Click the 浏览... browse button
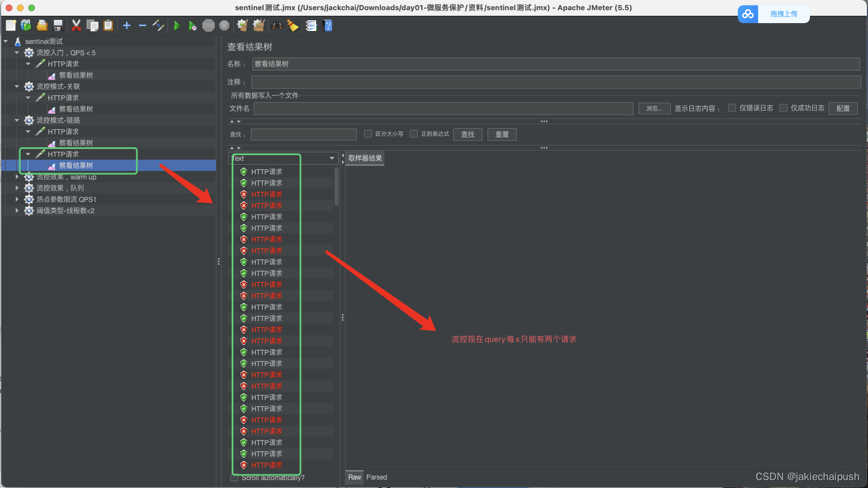The width and height of the screenshot is (868, 488). point(654,108)
